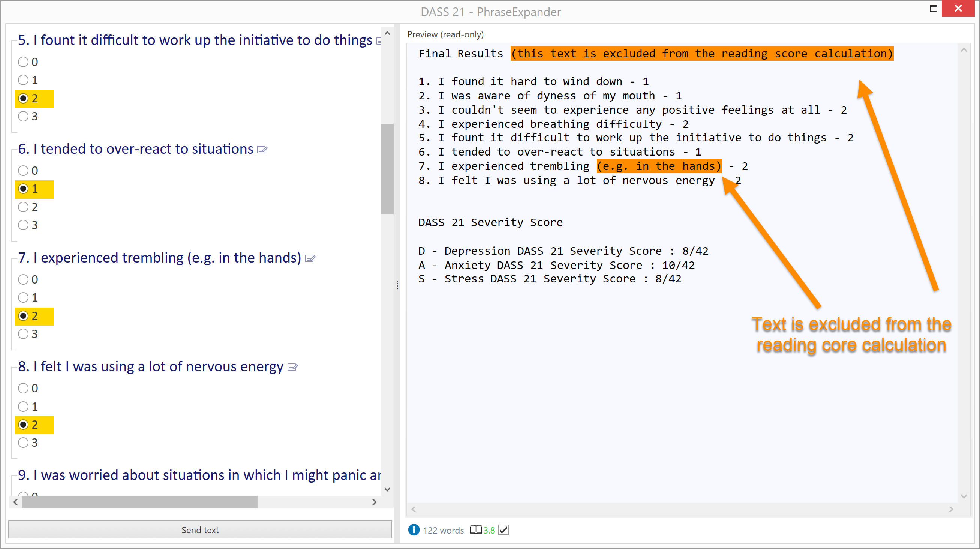Screen dimensions: 980x549
Task: Click the Depression severity score line 8/42
Action: 563,251
